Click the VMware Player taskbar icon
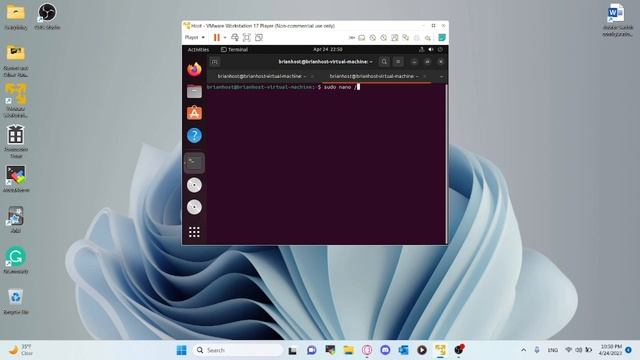The height and width of the screenshot is (360, 640). click(440, 350)
